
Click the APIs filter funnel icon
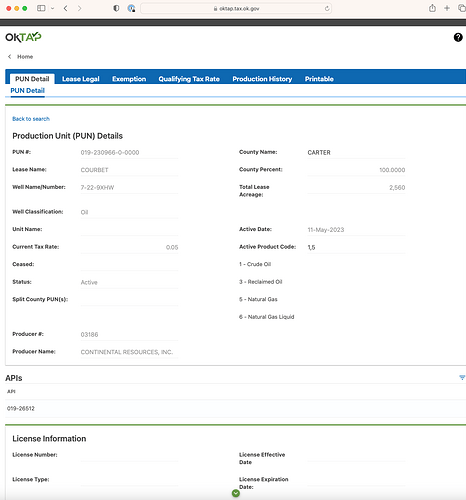point(462,377)
